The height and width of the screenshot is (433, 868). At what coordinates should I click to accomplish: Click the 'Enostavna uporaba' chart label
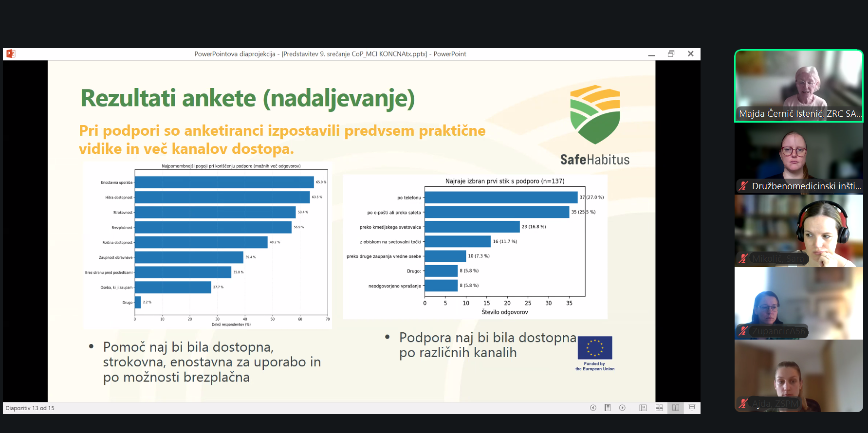pos(117,182)
